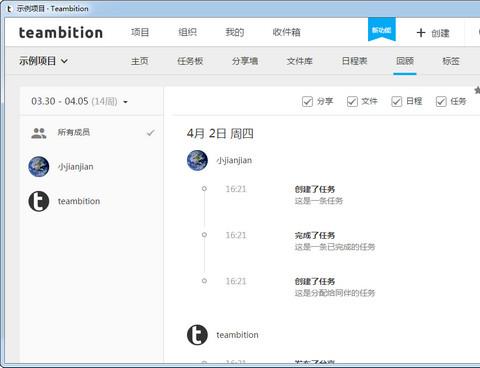Switch to the 日程表 tab
The width and height of the screenshot is (480, 368).
point(354,61)
